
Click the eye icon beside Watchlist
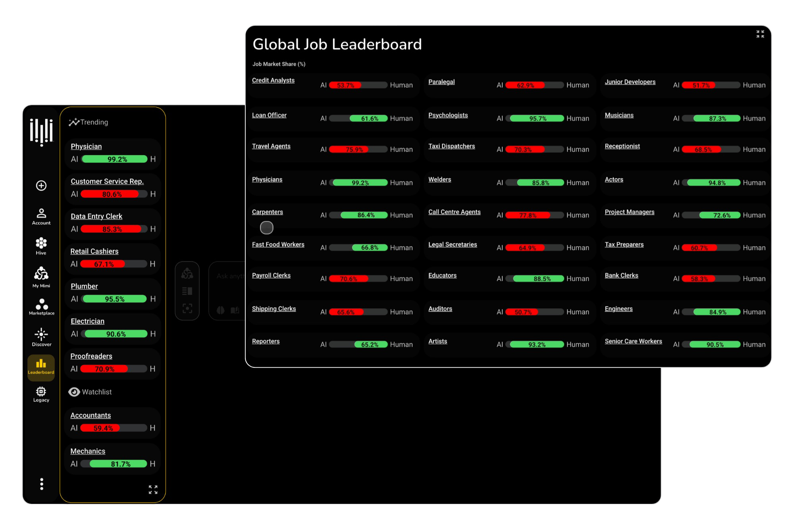coord(74,392)
